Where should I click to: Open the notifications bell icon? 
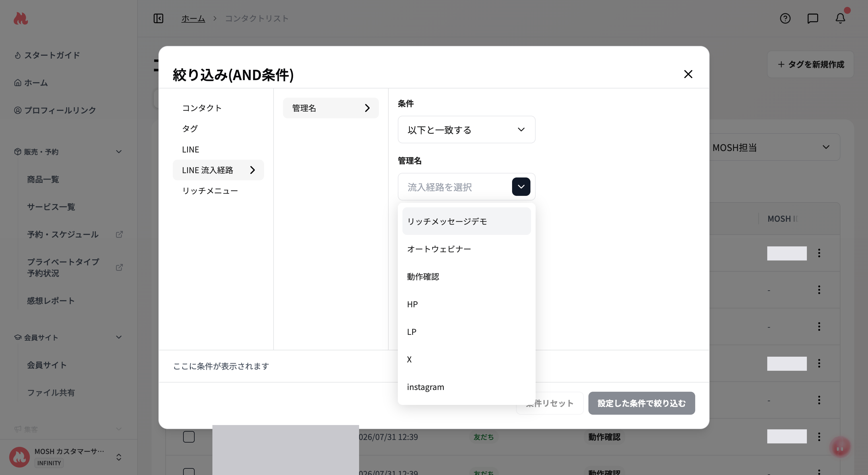(840, 18)
